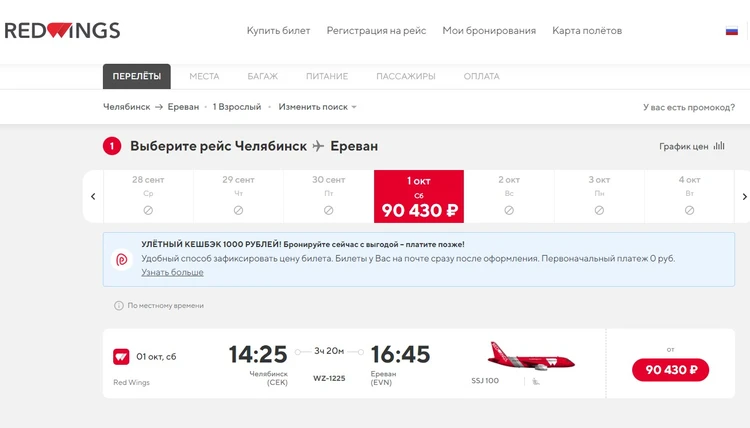This screenshot has height=428, width=750.
Task: Click the Red Wings logo
Action: [x=62, y=31]
